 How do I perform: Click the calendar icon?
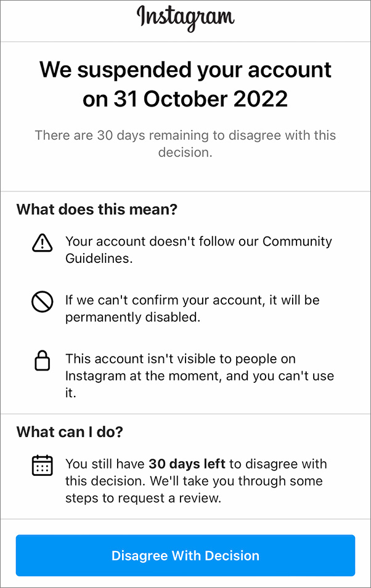pyautogui.click(x=42, y=466)
